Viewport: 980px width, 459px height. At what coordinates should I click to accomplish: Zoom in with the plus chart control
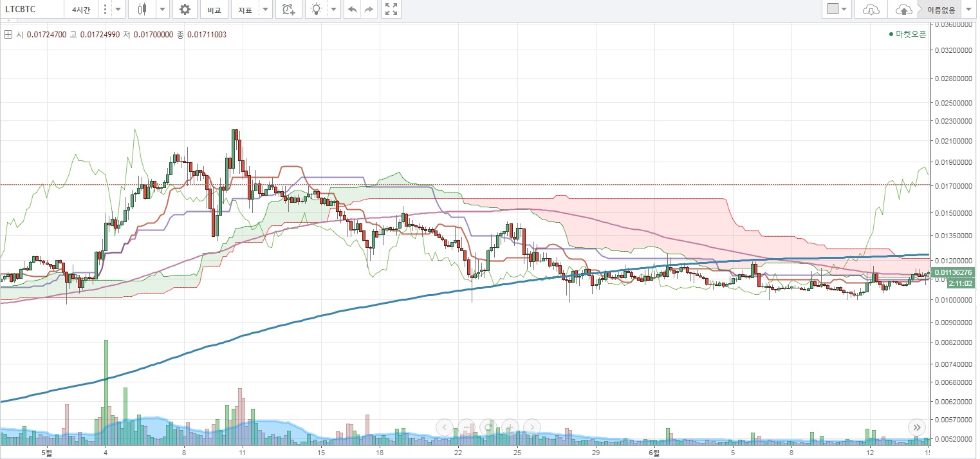(x=510, y=426)
